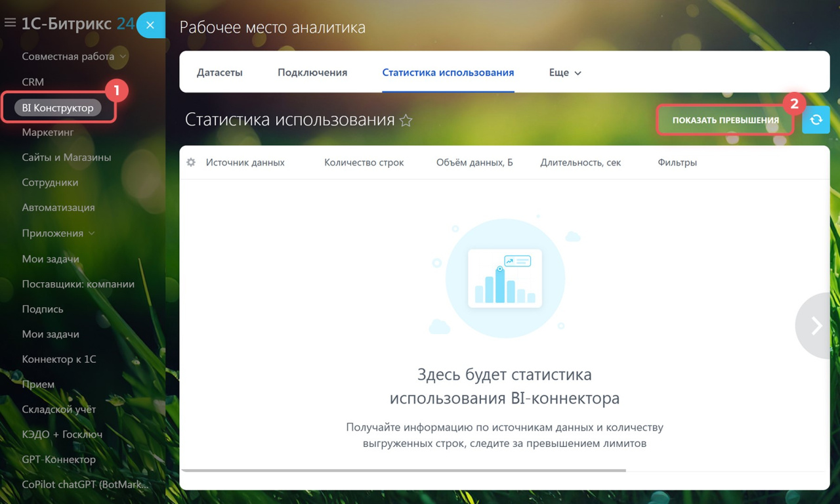This screenshot has height=504, width=840.
Task: Click the 1С-Битрикс 24 logo
Action: 78,24
